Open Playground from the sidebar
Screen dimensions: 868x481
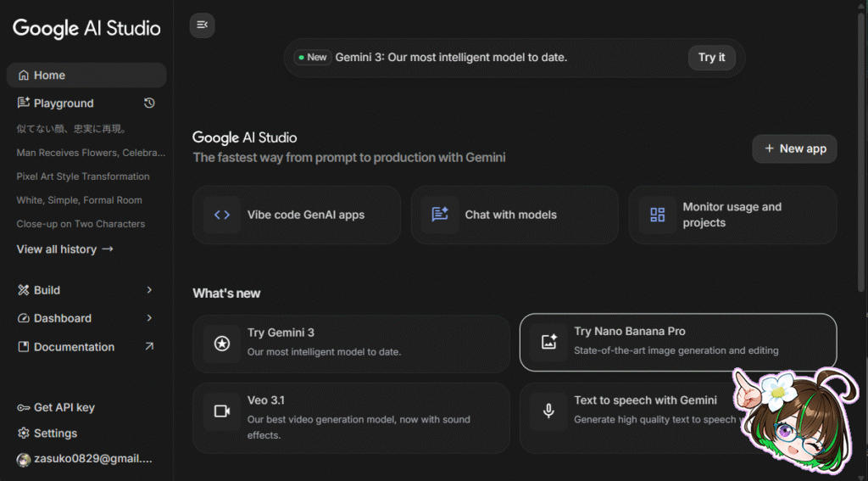64,103
